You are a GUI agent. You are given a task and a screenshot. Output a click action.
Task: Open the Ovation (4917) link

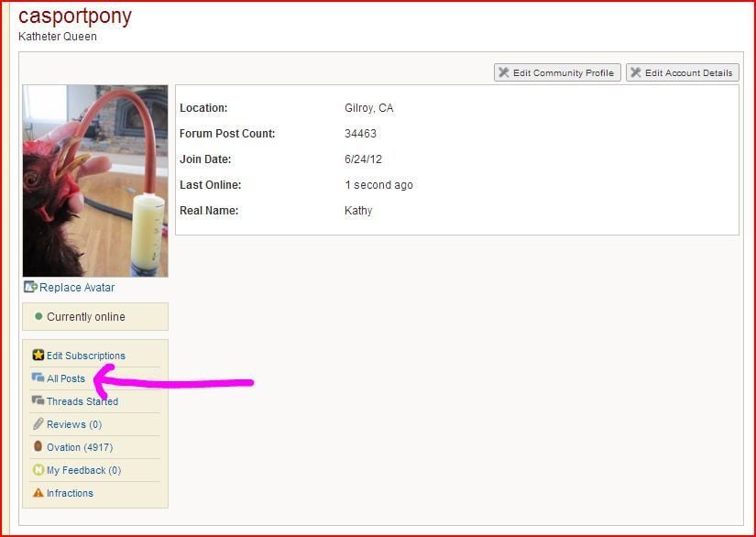point(80,447)
